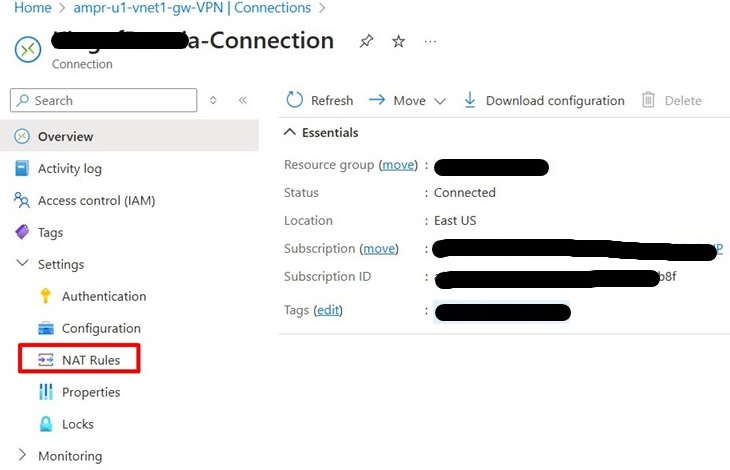Click the download arrow icon

pos(470,100)
